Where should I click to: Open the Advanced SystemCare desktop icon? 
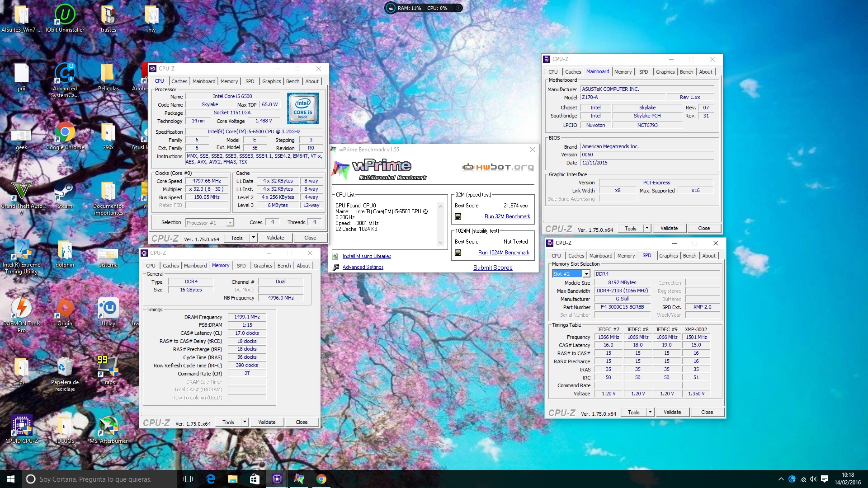click(x=65, y=80)
